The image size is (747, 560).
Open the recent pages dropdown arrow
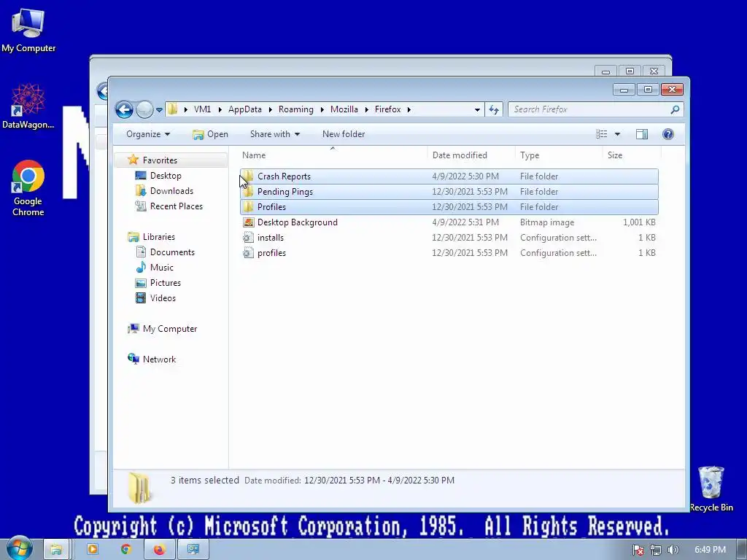(x=159, y=110)
